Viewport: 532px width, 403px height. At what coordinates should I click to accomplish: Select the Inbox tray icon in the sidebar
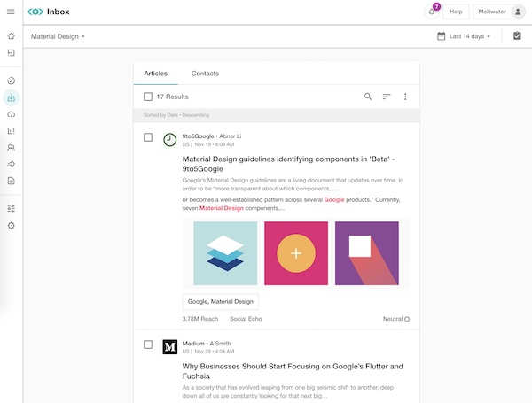[12, 97]
